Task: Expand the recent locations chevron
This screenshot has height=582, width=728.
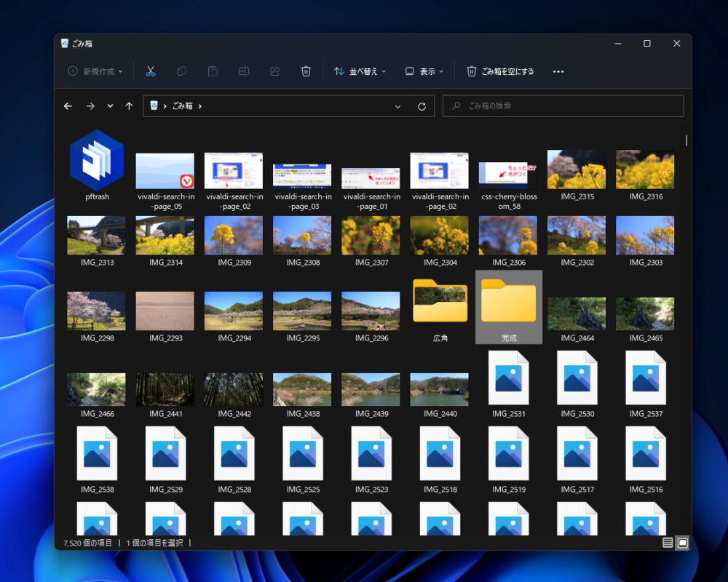Action: click(x=110, y=106)
